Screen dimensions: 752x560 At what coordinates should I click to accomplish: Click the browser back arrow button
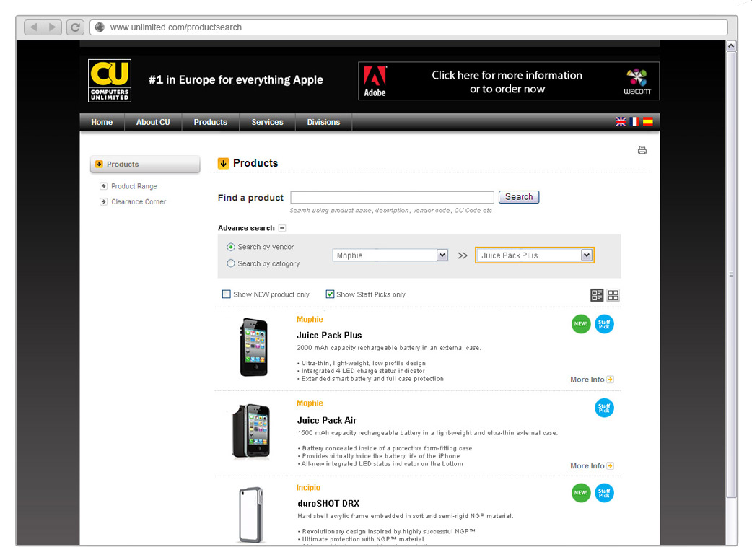point(33,27)
